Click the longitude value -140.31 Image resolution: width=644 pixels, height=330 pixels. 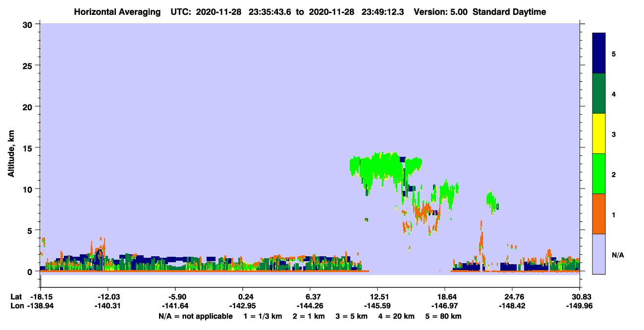coord(107,306)
